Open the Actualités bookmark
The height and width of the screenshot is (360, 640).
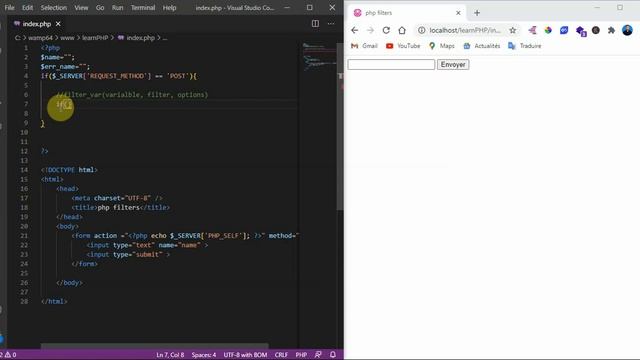click(482, 46)
